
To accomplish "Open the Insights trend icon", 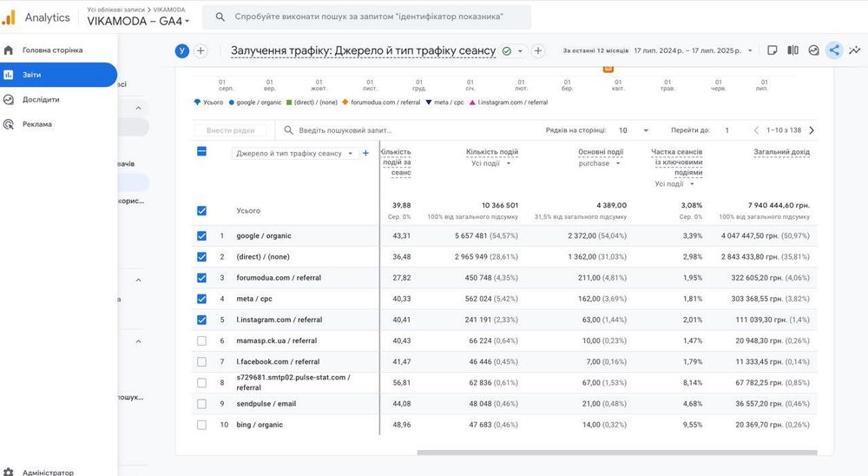I will (x=854, y=50).
